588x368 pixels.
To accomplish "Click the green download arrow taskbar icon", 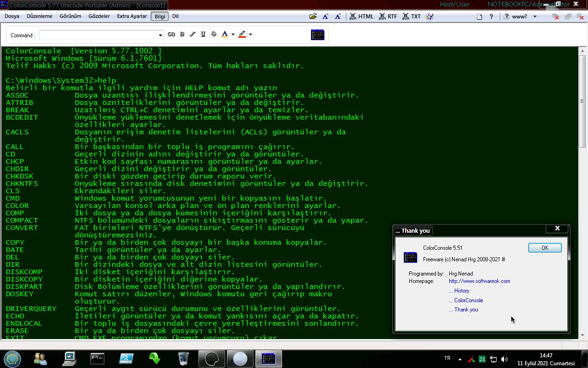I will coord(155,358).
